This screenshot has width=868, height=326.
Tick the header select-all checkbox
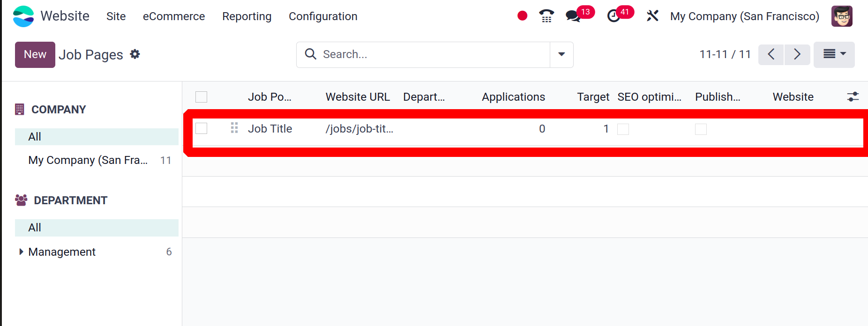tap(201, 96)
